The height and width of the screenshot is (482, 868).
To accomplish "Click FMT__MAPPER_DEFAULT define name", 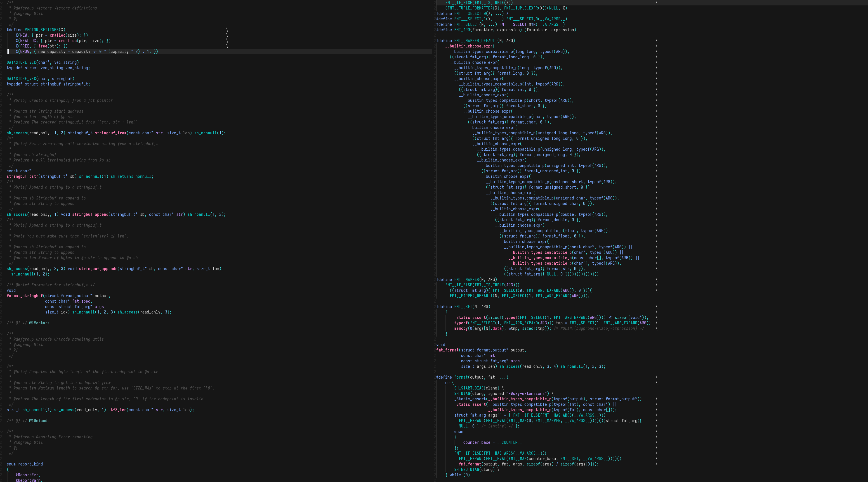I will point(475,40).
